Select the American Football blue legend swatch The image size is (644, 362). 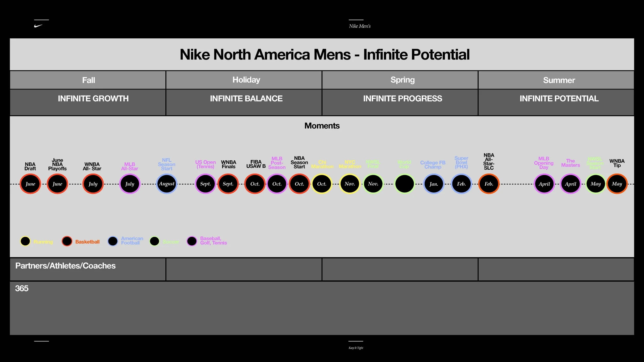pyautogui.click(x=113, y=241)
